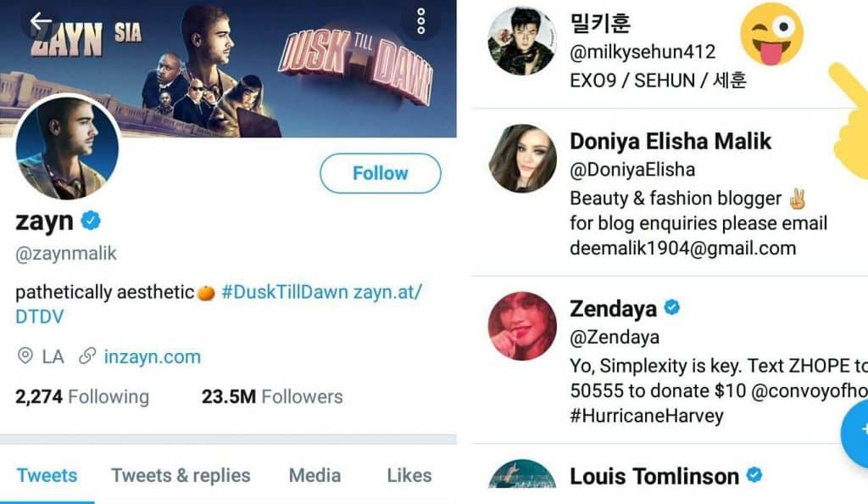Click the link chain icon beside inzayn.com
868x504 pixels.
[x=86, y=356]
